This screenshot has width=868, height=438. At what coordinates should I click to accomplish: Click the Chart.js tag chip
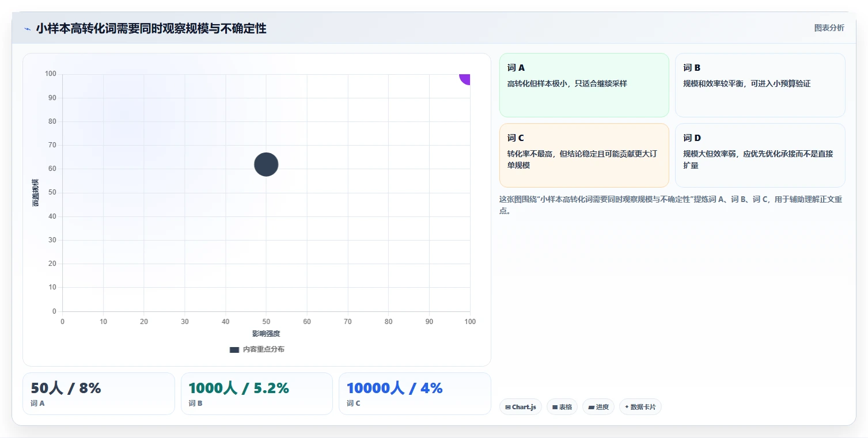click(520, 407)
